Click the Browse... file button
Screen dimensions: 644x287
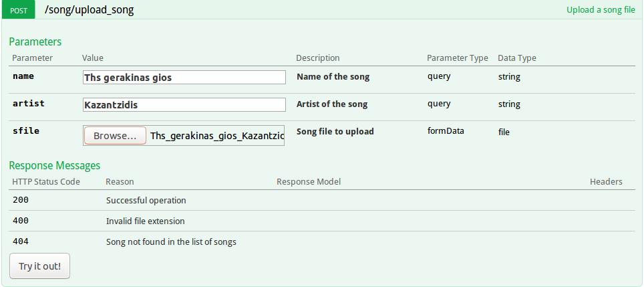[115, 136]
